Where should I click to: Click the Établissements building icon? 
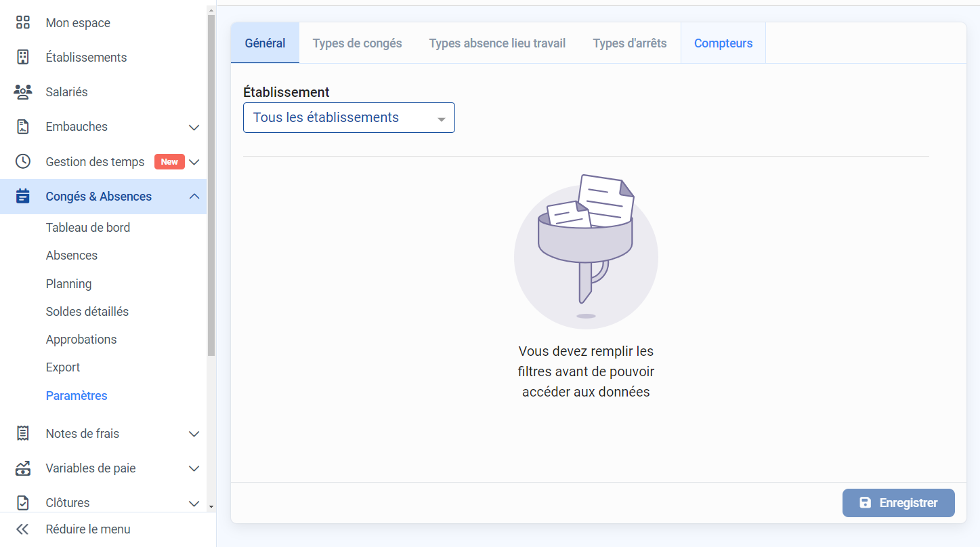tap(23, 57)
